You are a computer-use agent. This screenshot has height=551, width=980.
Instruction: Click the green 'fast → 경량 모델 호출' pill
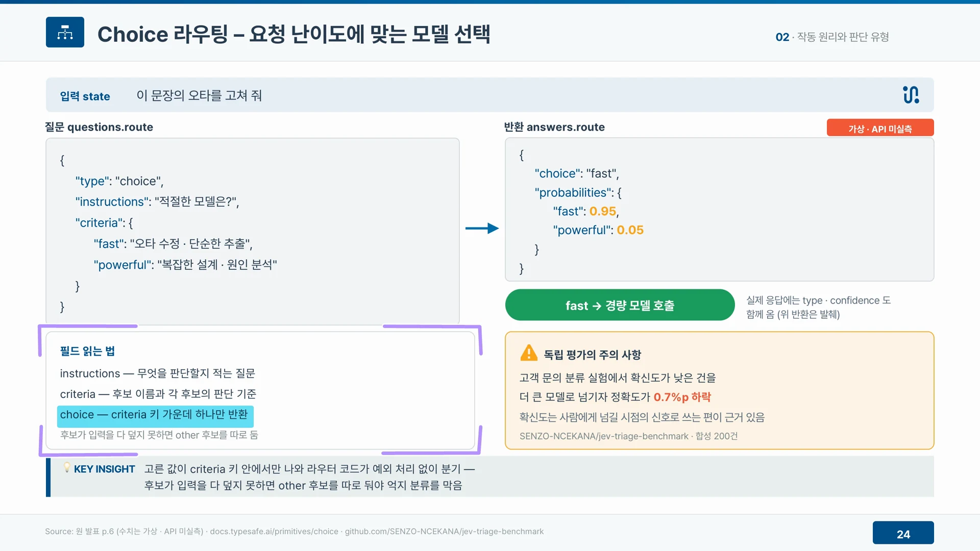(x=620, y=305)
